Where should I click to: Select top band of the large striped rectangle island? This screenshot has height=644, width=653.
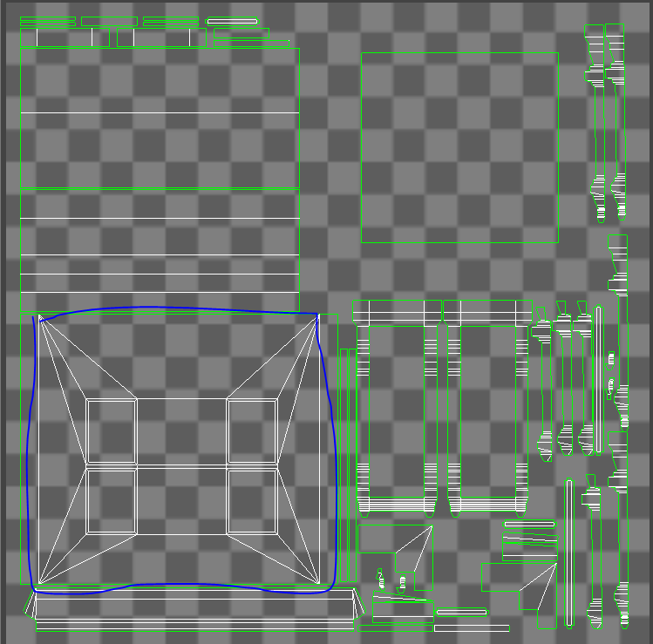point(160,80)
